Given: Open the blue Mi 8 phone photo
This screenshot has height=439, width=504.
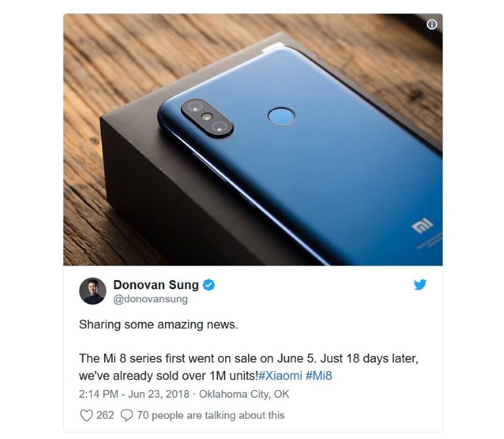Looking at the screenshot, I should pyautogui.click(x=253, y=139).
